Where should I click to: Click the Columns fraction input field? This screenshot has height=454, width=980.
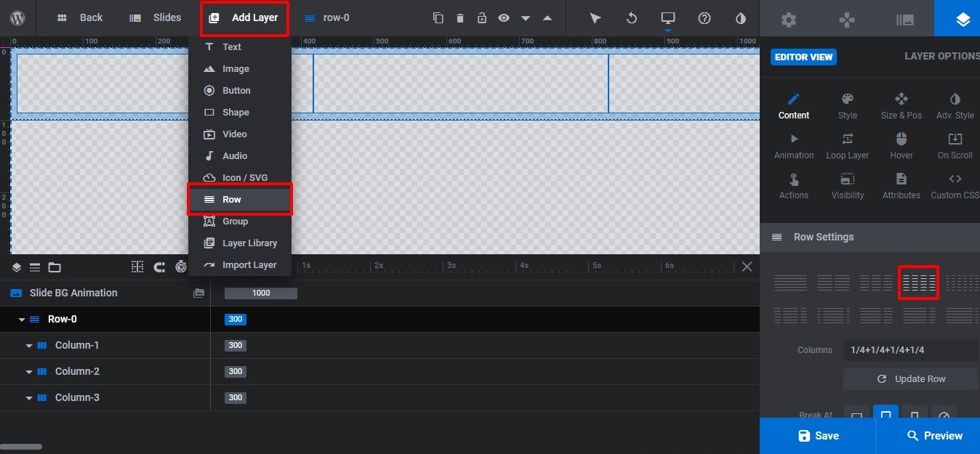coord(912,350)
